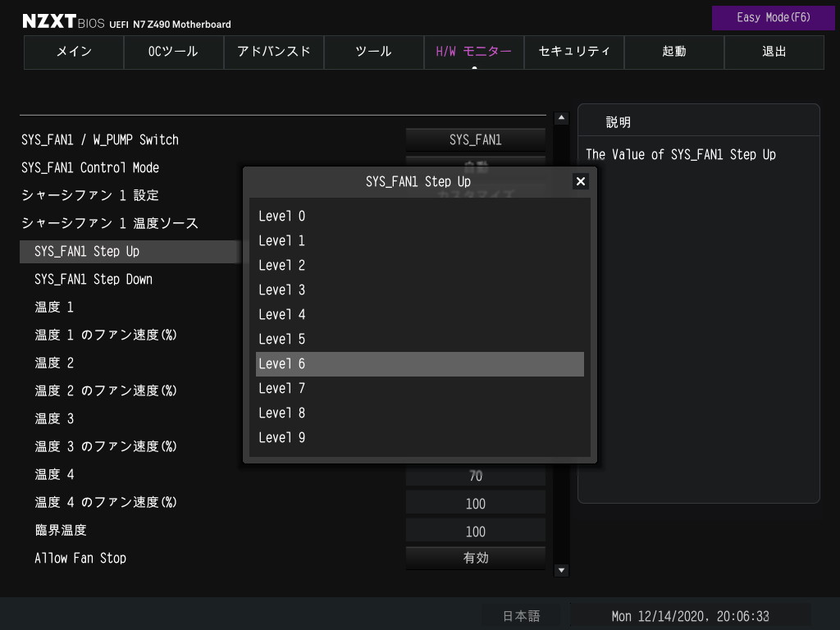Select SYS_FAN1 Step Up setting row
The width and height of the screenshot is (840, 630).
(130, 252)
